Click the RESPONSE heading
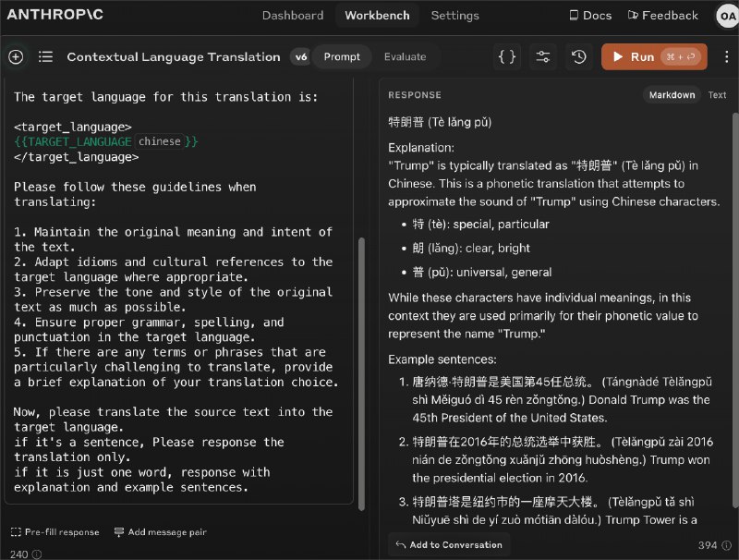739x560 pixels. click(415, 95)
